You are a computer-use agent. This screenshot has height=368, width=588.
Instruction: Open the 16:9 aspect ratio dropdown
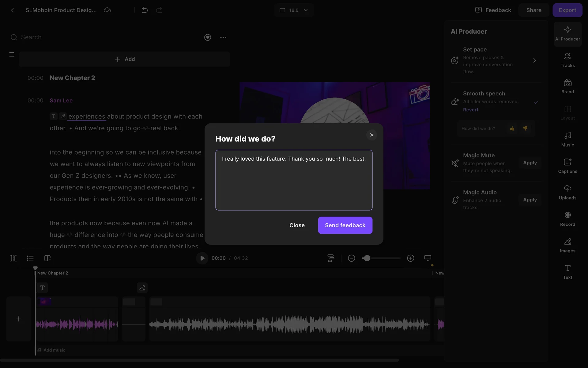click(294, 10)
